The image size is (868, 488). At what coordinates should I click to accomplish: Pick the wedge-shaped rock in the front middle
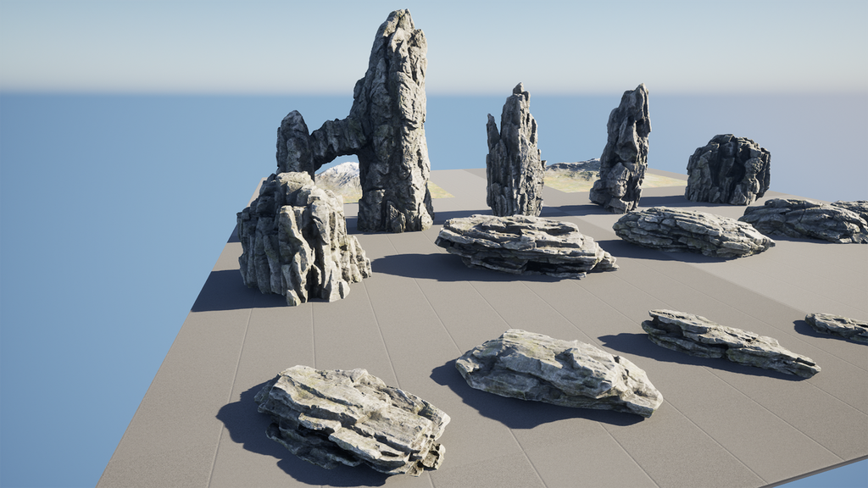(558, 371)
